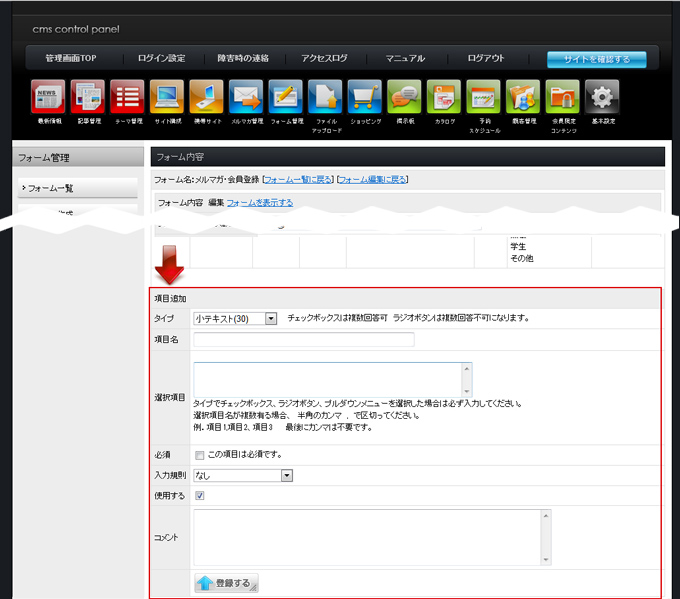680x599 pixels.
Task: Click the メルマガ管理 mail icon
Action: (246, 97)
